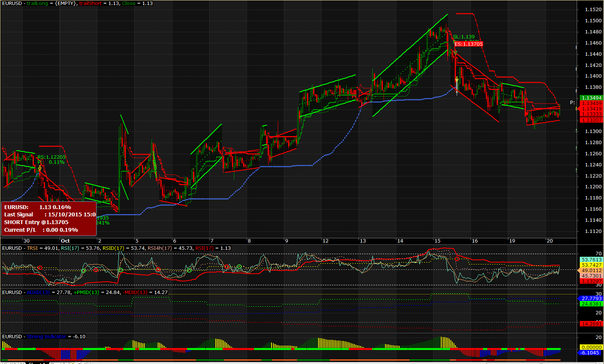Click the '20' label on the date axis
Viewport: 604px width, 364px height.
pos(549,241)
